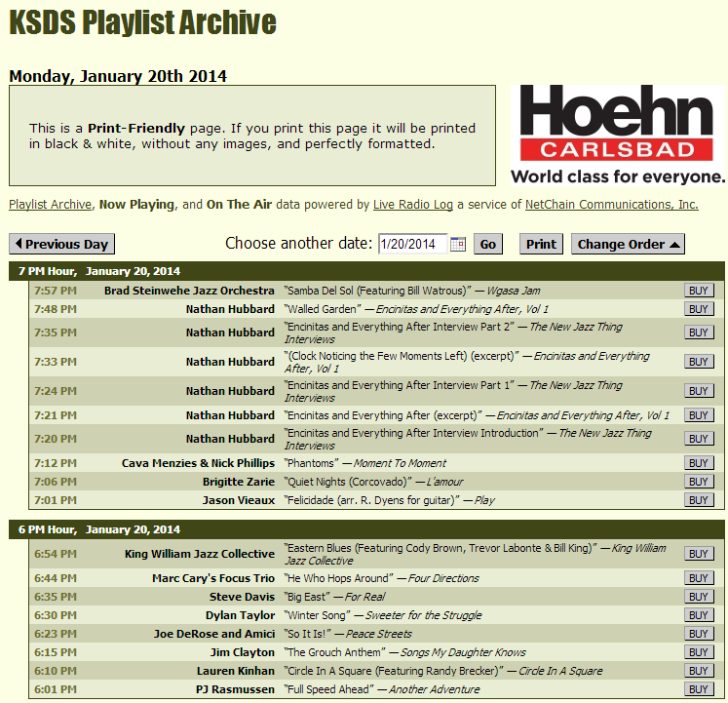The height and width of the screenshot is (703, 728).
Task: Visit NetChain Communications, Inc. link
Action: (611, 205)
